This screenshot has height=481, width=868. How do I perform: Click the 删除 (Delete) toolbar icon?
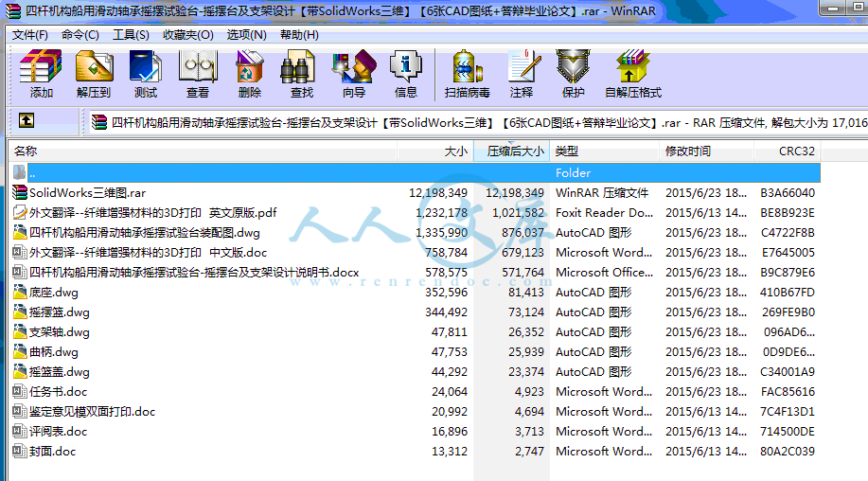tap(249, 66)
